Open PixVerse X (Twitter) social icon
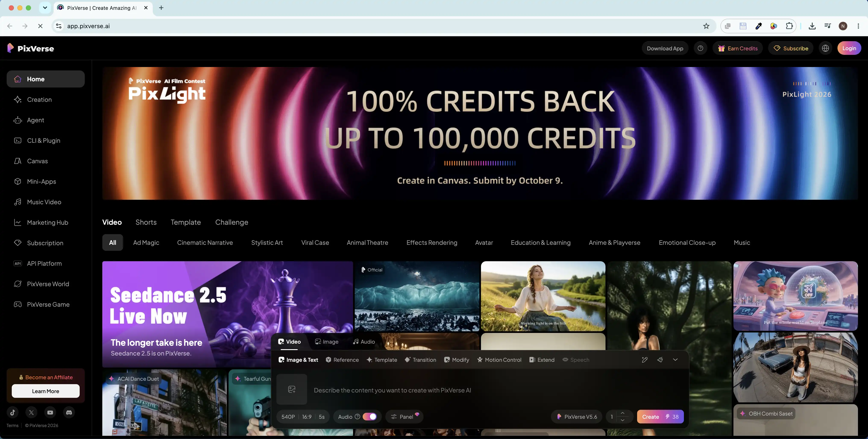Screen dimensions: 868x439 pos(31,412)
